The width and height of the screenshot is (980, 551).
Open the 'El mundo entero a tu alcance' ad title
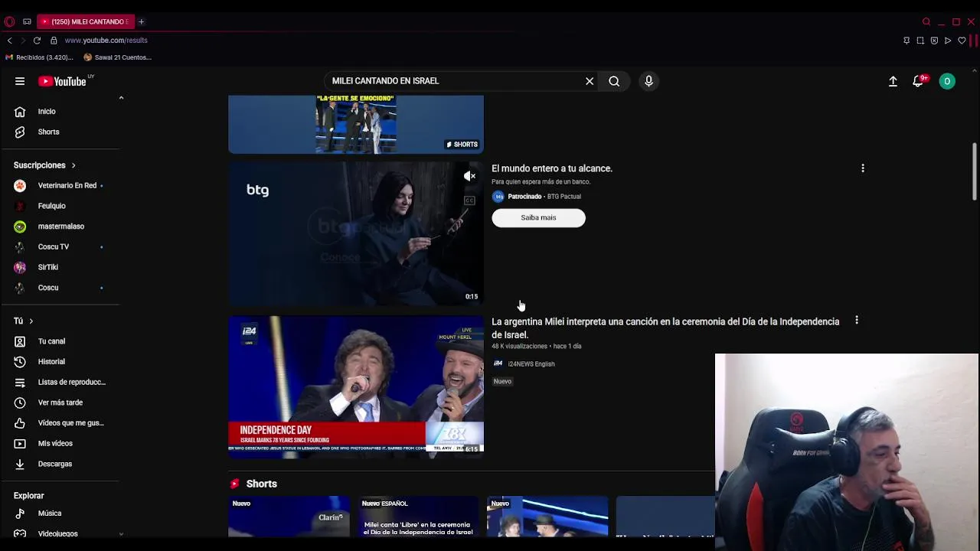552,168
